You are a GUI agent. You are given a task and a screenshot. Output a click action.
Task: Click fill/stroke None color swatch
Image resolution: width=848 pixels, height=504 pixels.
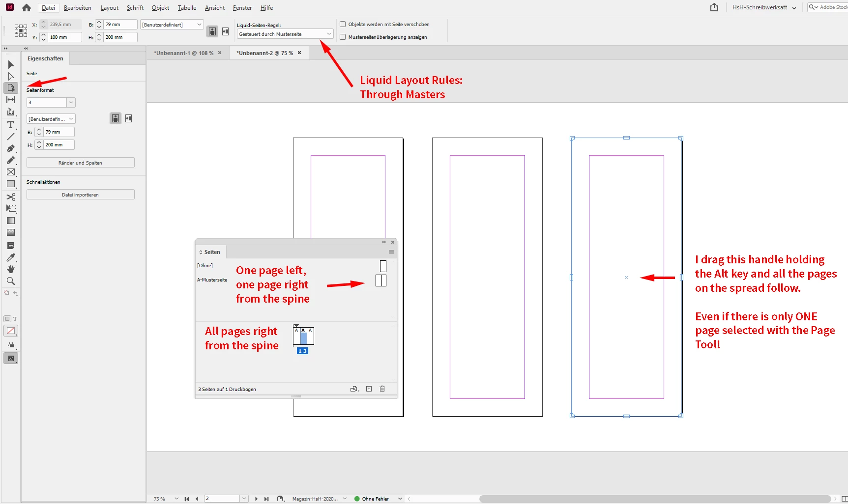click(x=11, y=331)
